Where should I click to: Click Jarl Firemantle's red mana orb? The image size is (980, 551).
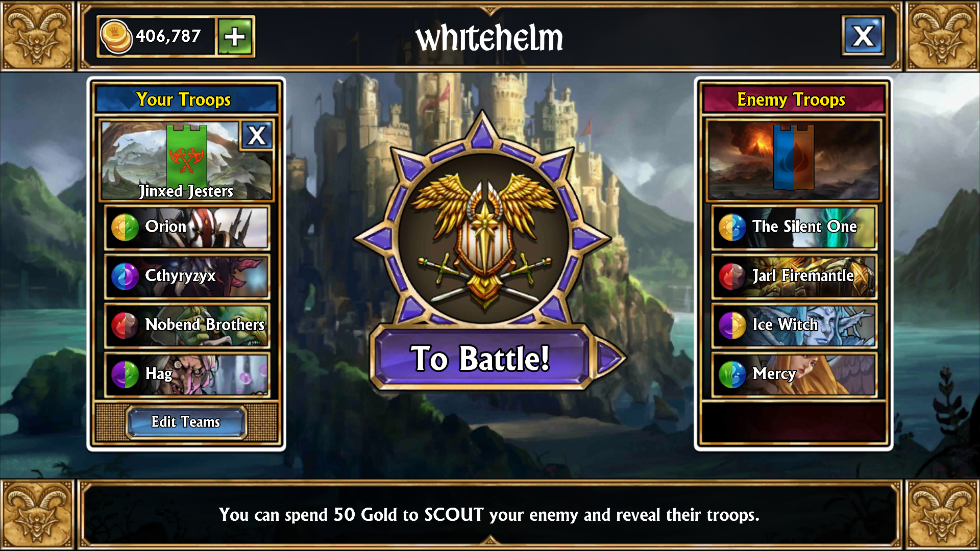(x=732, y=276)
